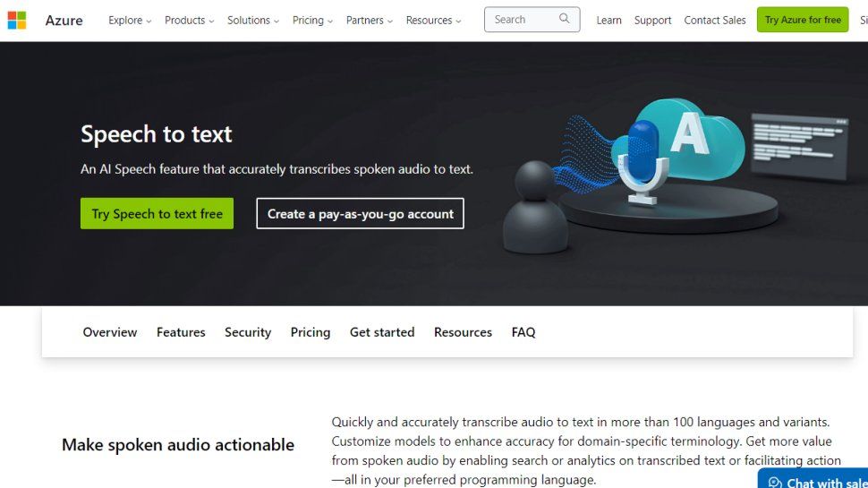Viewport: 868px width, 488px height.
Task: Jump to the FAQ section tab
Action: pyautogui.click(x=523, y=332)
